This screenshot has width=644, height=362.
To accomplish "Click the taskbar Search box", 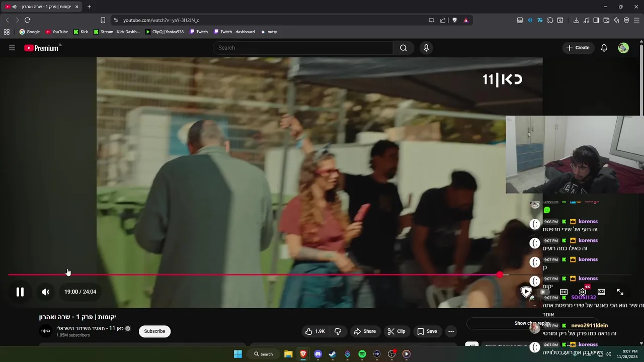I will point(264,354).
